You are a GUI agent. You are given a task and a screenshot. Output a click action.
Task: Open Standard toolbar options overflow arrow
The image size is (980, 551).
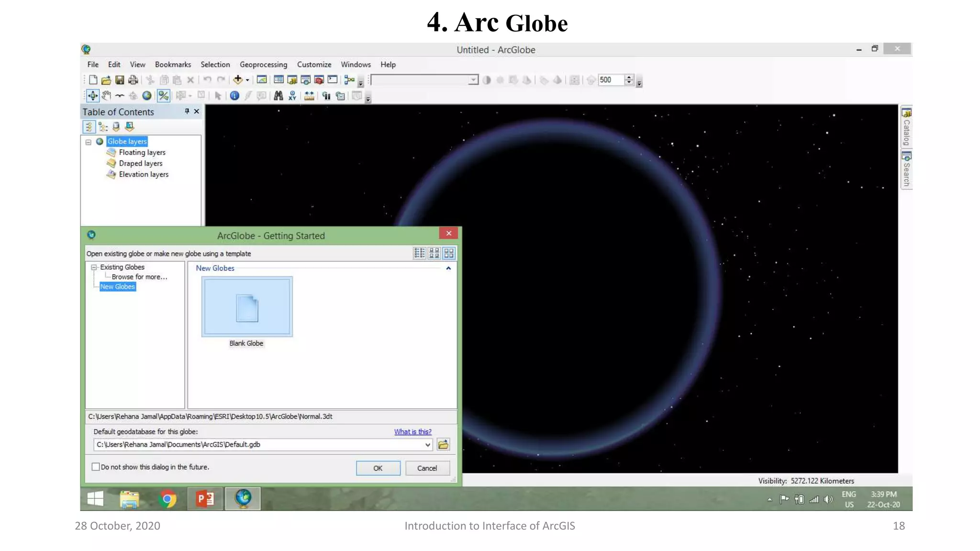(x=361, y=83)
